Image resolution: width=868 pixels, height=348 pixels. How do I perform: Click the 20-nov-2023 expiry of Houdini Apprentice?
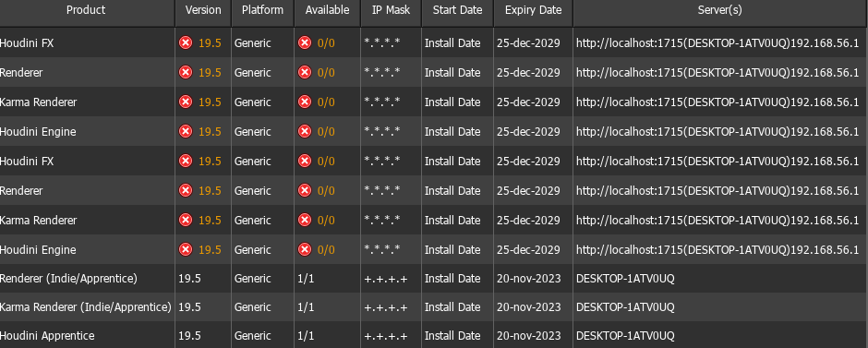point(529,336)
